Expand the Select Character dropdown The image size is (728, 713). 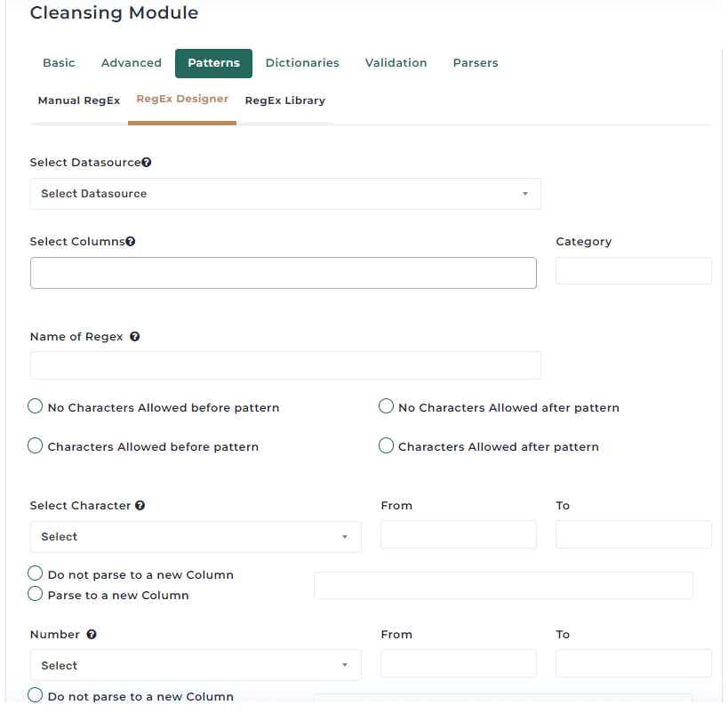(196, 537)
